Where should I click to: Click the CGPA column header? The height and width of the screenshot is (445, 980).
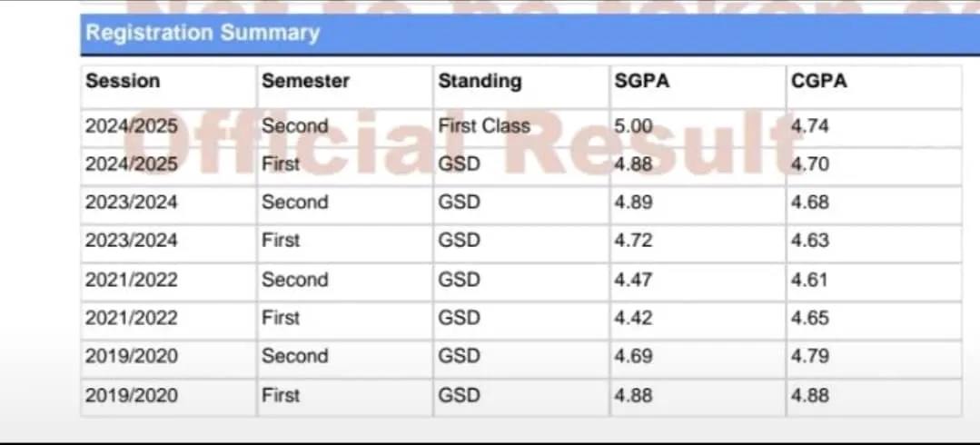tap(819, 81)
